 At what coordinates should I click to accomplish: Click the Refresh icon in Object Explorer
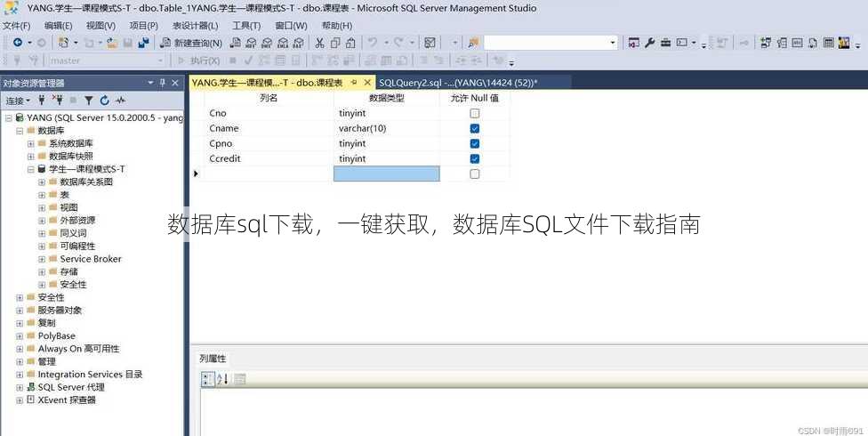tap(105, 101)
